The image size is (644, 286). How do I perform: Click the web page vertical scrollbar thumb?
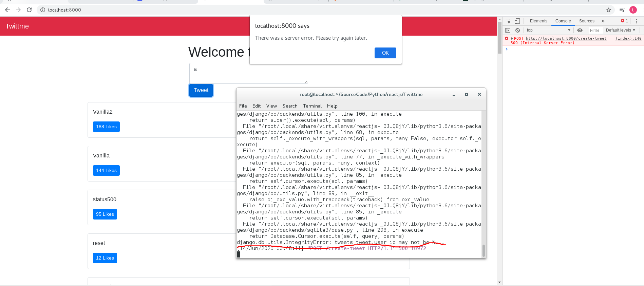tap(499, 37)
